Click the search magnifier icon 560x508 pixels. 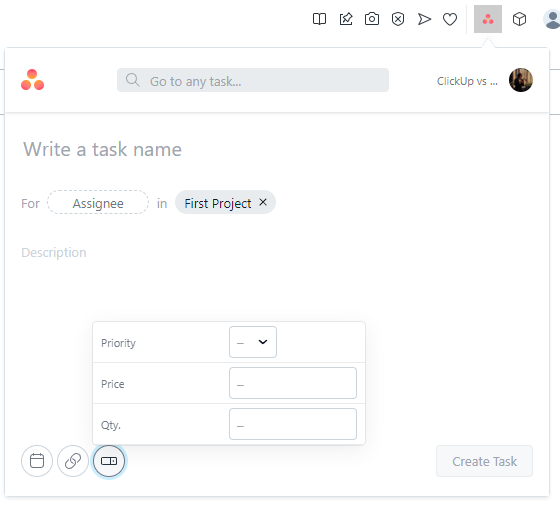132,80
